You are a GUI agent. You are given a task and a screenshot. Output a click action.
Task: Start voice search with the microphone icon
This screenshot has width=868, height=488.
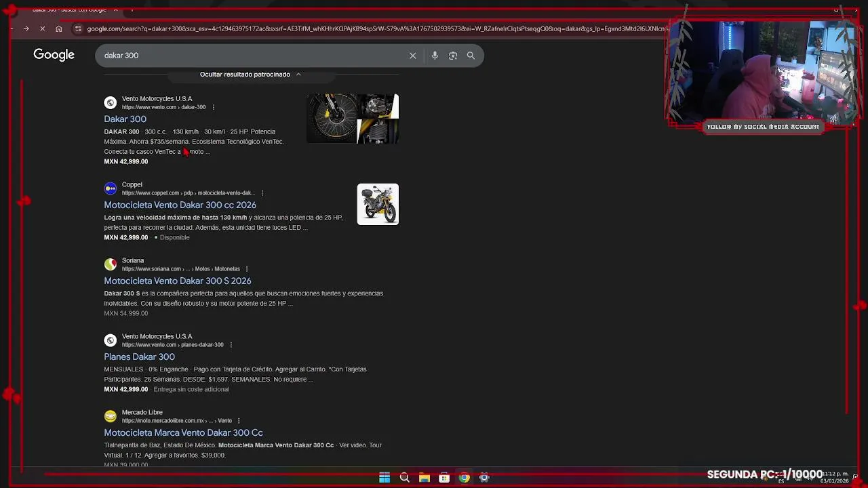pos(435,56)
